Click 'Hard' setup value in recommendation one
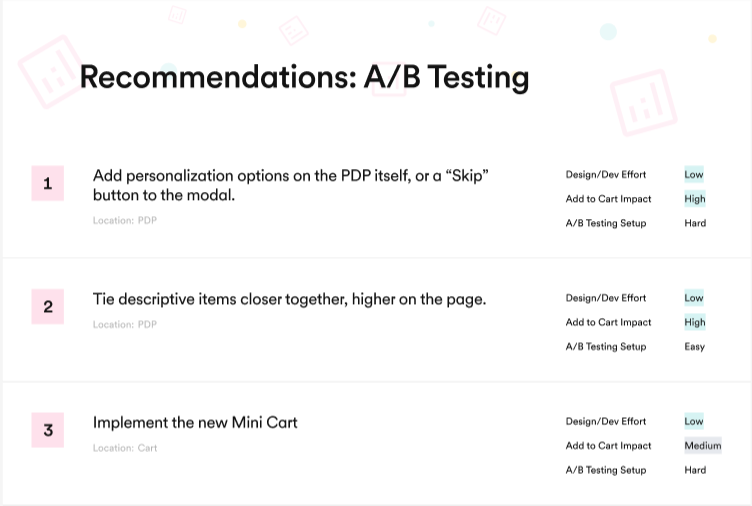Screen dimensions: 752x506 (695, 223)
